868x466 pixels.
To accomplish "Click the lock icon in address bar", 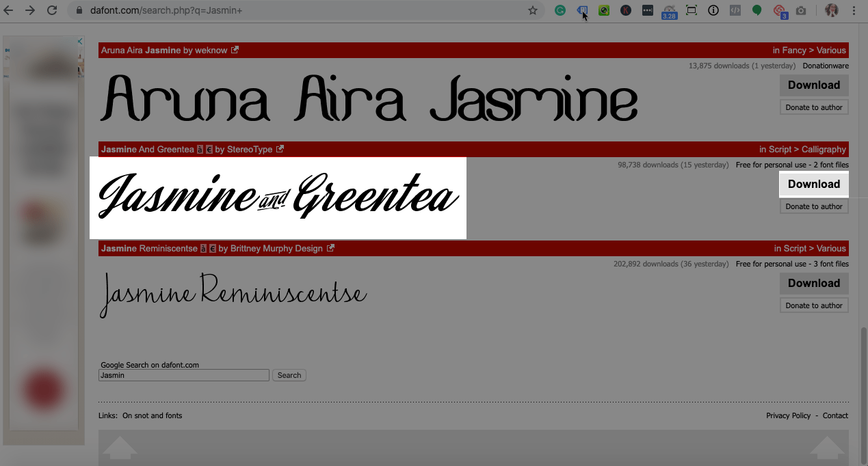I will (79, 11).
